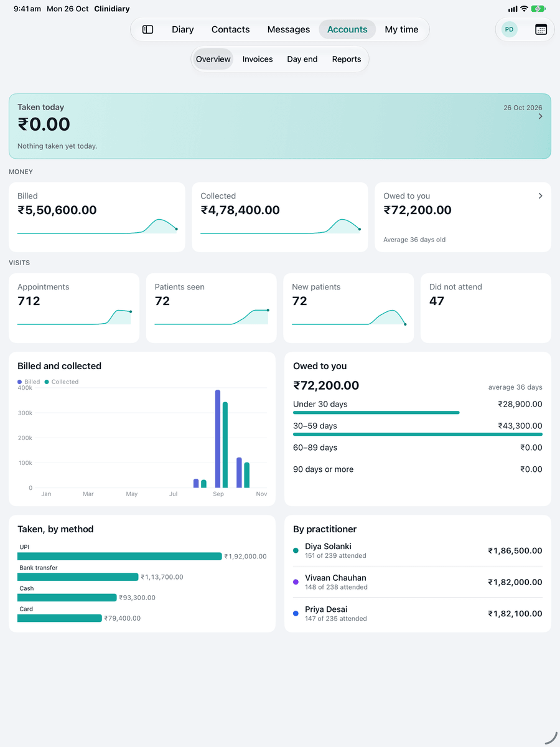
Task: Select practitioner Vivaan Chauhan row
Action: (x=418, y=582)
